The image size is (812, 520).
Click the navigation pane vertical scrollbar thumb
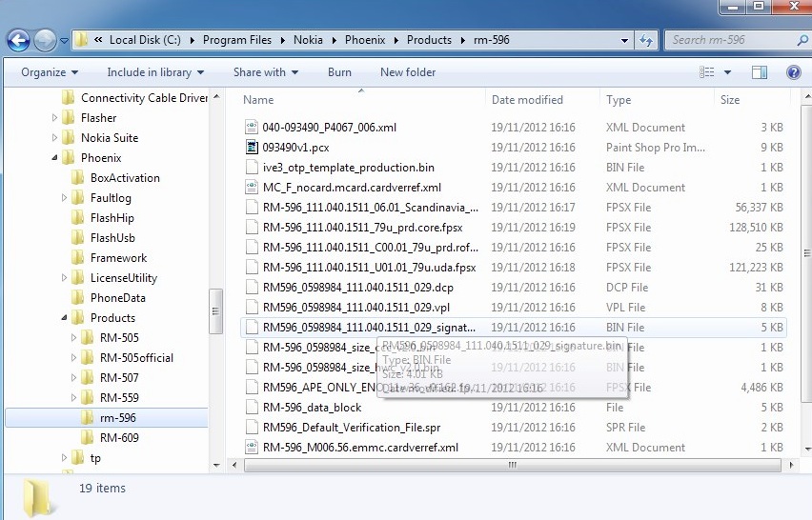point(216,311)
